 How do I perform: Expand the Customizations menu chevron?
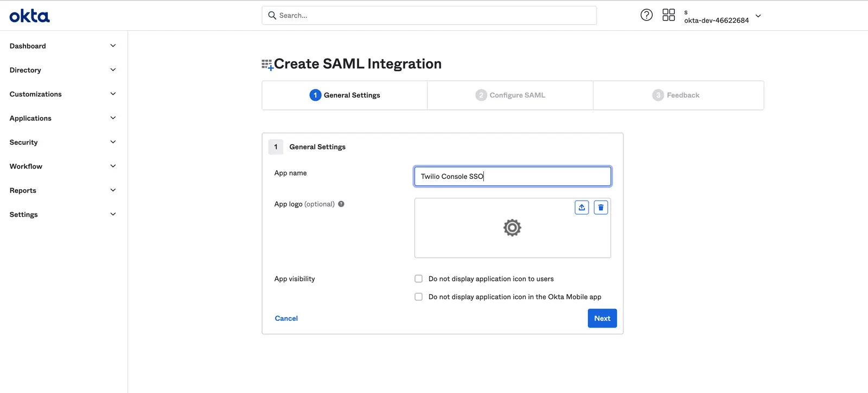coord(113,94)
